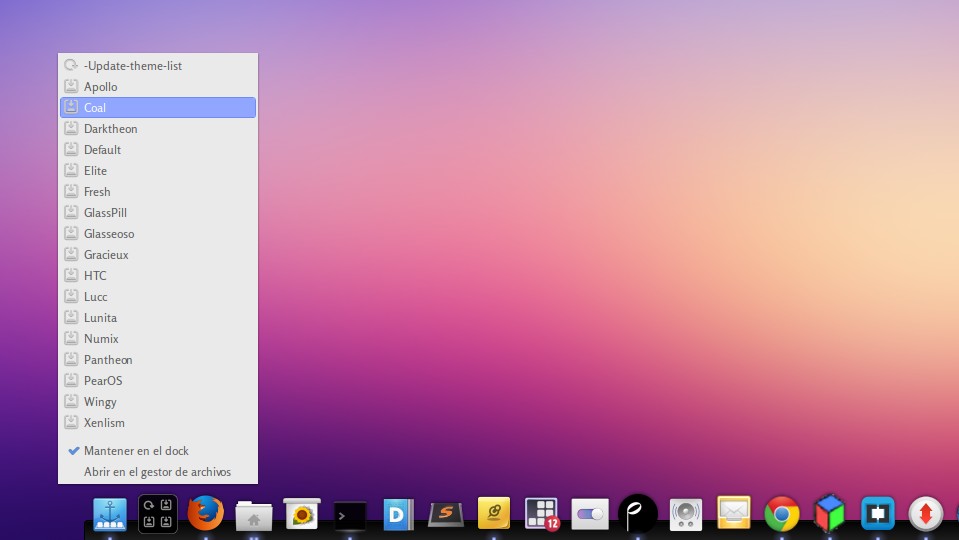Click the red upload arrow dock icon
959x540 pixels.
[x=926, y=514]
